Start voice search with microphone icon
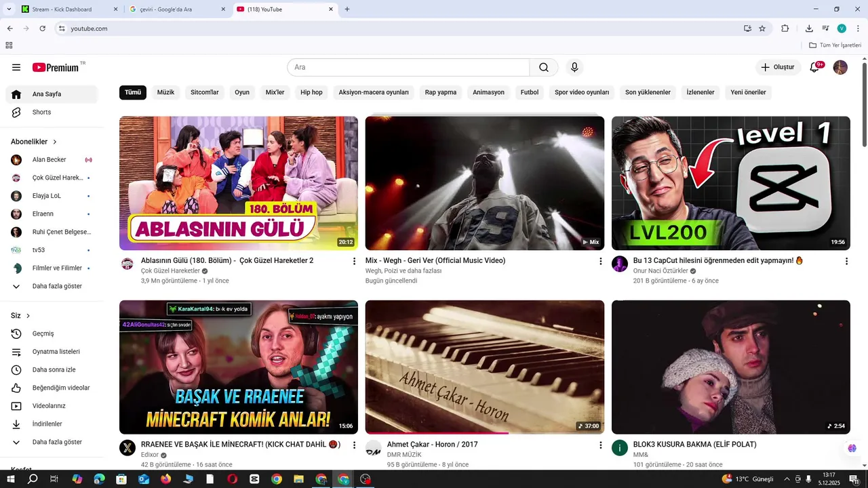 (574, 67)
